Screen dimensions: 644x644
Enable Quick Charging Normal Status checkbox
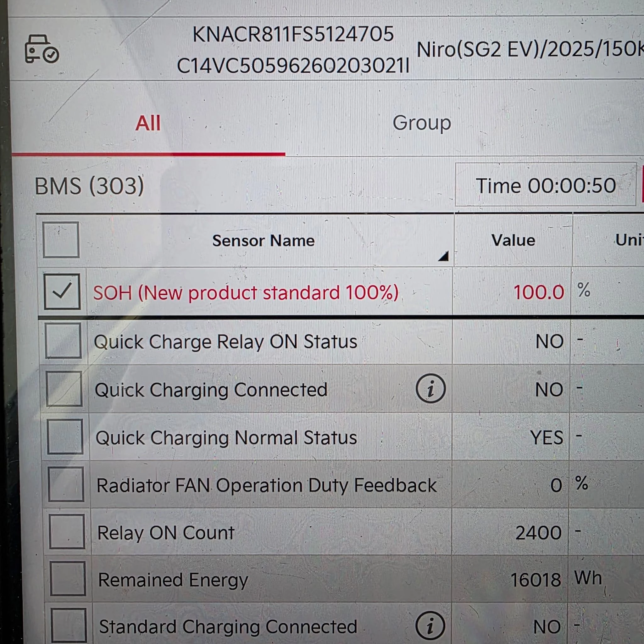pos(65,437)
